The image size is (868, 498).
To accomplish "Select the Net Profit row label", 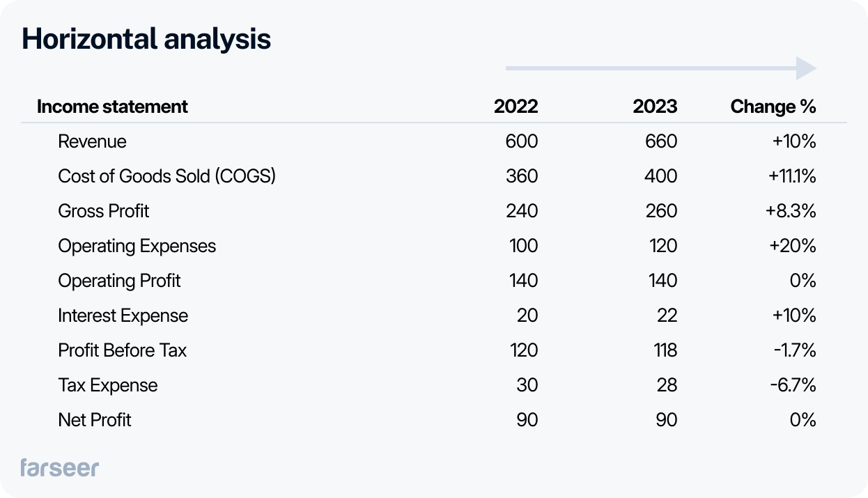I will [94, 420].
